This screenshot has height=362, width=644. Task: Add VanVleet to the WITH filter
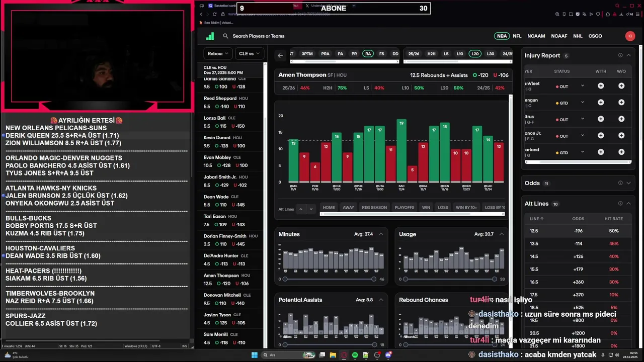[601, 86]
